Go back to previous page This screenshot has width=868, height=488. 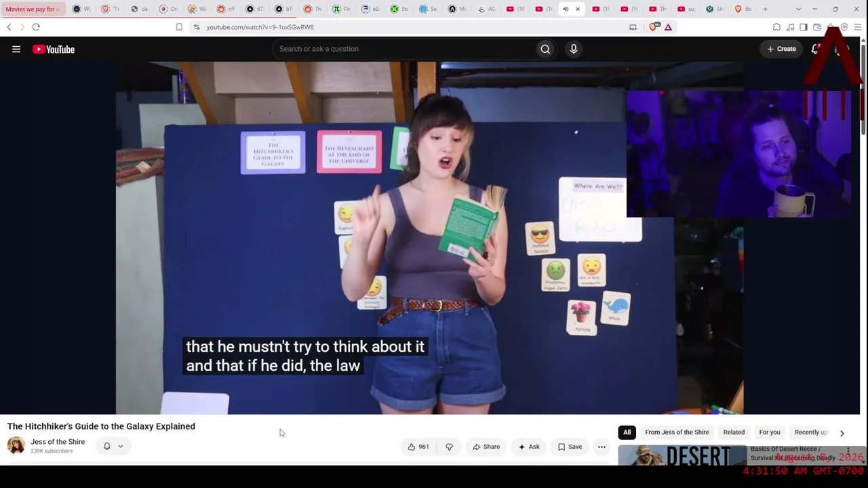click(9, 27)
